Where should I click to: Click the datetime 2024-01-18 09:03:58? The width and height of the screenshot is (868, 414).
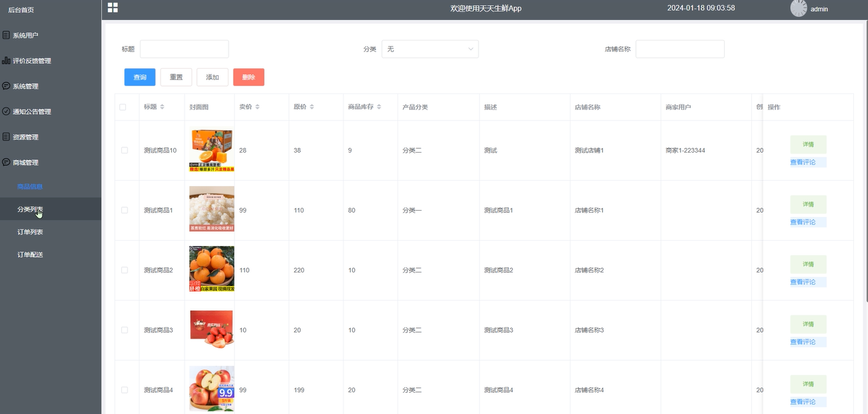pyautogui.click(x=701, y=8)
